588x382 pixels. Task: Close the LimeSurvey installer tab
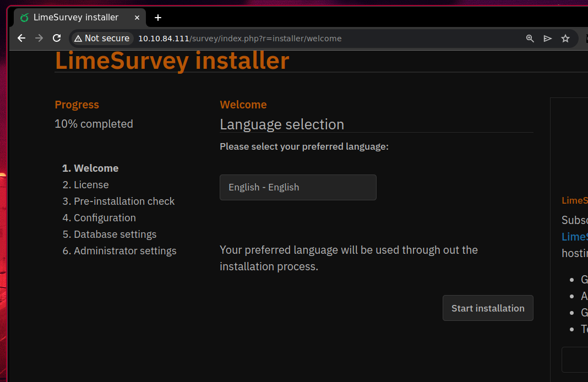pos(137,18)
